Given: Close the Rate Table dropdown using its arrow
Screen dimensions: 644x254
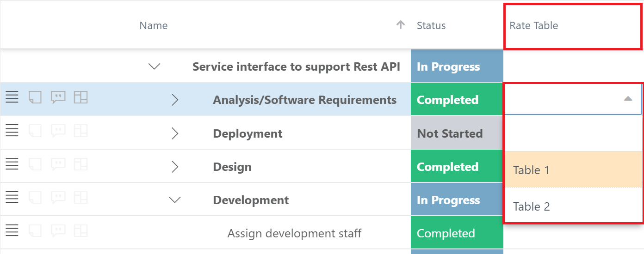Looking at the screenshot, I should [628, 98].
